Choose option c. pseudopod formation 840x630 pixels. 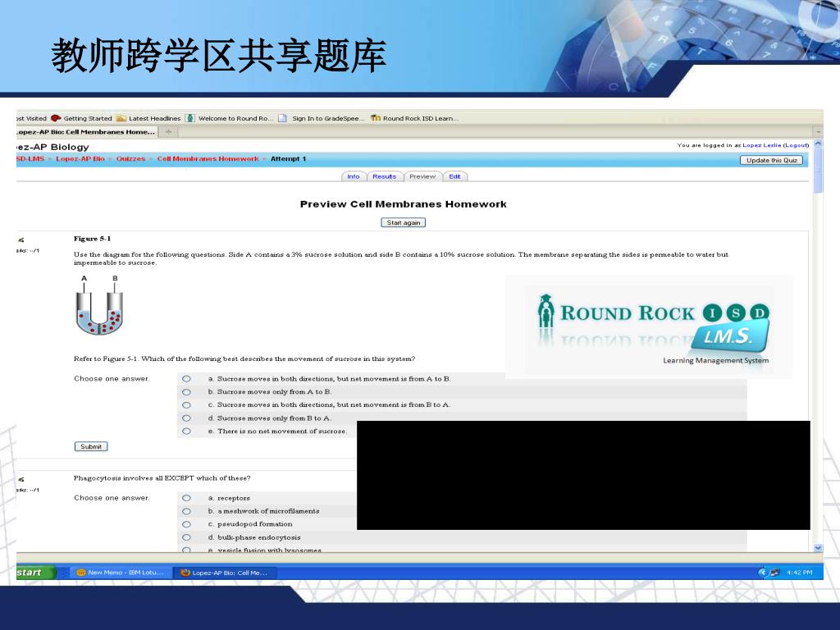click(186, 524)
